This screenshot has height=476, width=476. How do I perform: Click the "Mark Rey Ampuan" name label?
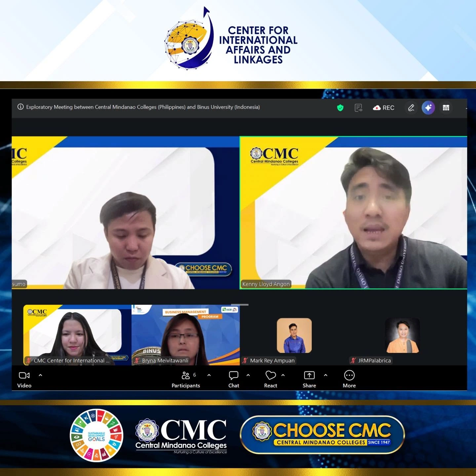[272, 360]
